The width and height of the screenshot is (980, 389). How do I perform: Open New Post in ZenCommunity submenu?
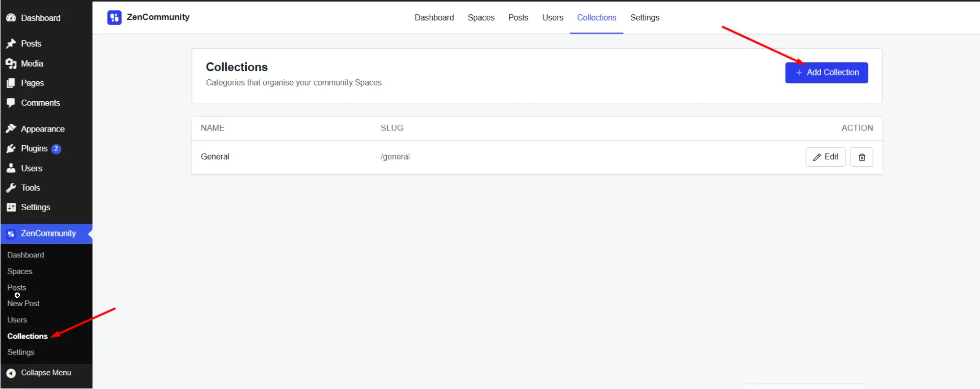[x=24, y=304]
